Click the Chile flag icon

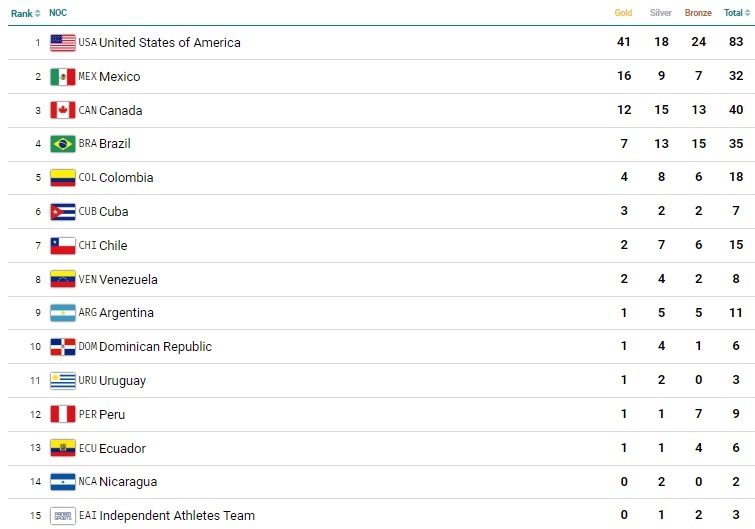[63, 245]
